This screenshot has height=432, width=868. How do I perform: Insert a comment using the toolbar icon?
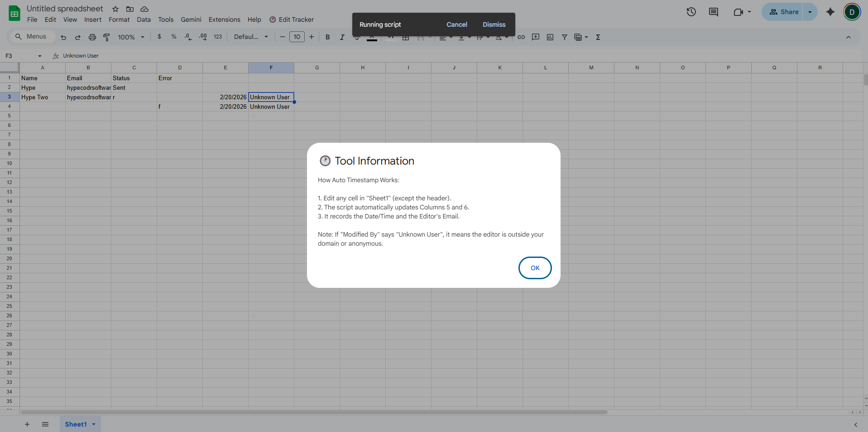(535, 37)
